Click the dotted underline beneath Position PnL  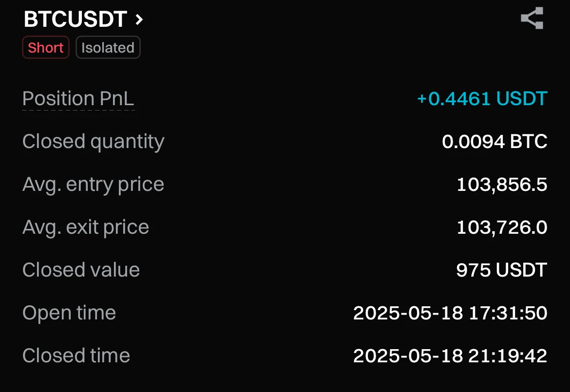click(78, 110)
